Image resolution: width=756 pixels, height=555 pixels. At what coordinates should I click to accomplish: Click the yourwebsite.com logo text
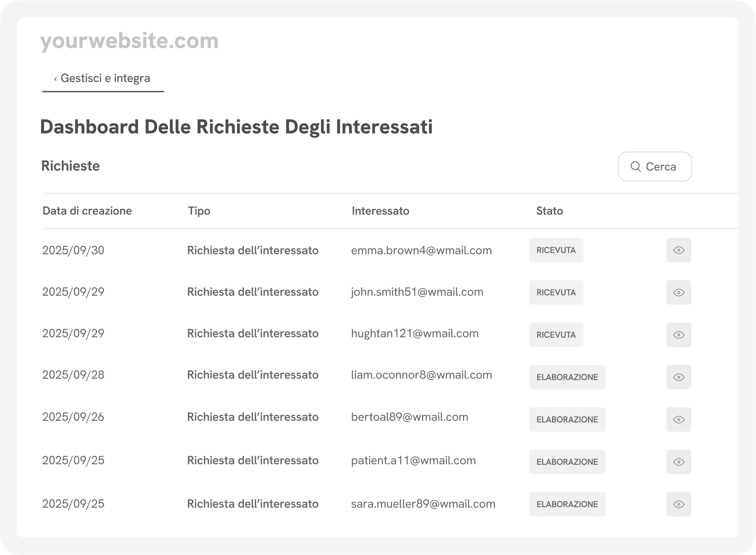tap(129, 41)
